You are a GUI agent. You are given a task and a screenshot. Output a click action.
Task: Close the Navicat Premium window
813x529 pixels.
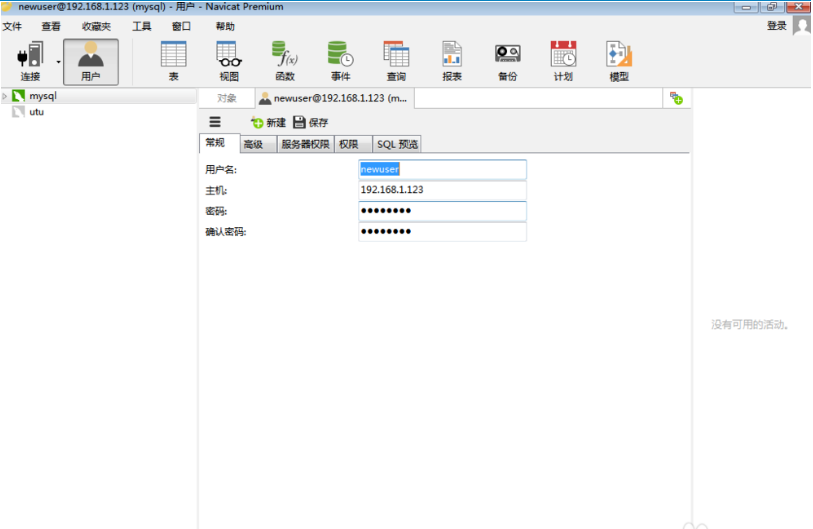[798, 7]
